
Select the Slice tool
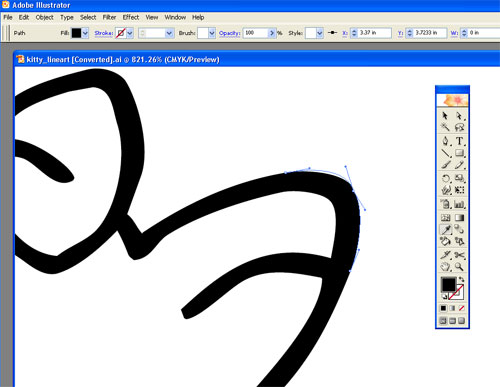(445, 255)
